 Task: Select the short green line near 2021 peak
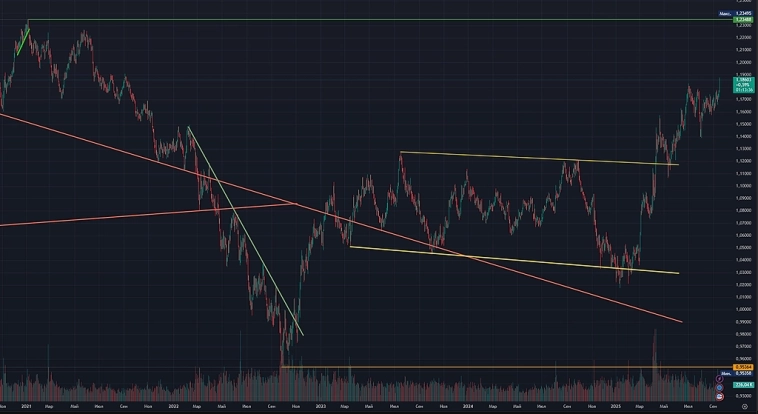[x=23, y=42]
